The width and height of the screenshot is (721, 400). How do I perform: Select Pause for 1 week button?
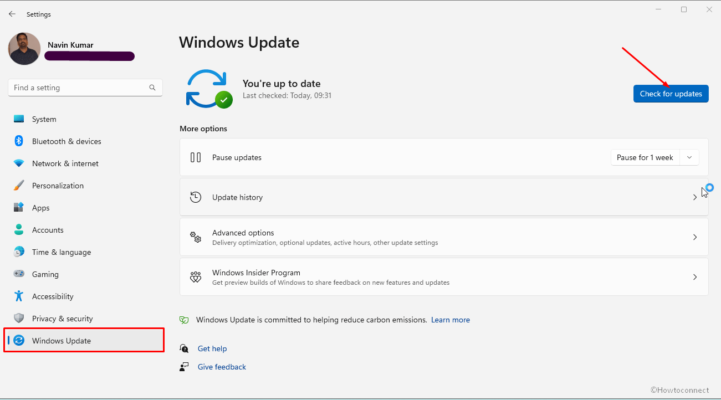(645, 157)
